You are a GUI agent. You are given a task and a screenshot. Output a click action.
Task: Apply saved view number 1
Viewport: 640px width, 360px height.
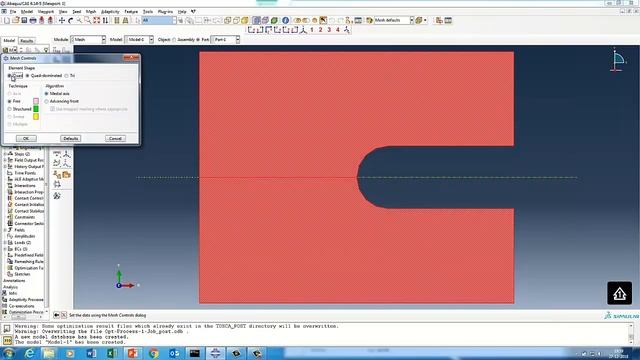pyautogui.click(x=312, y=30)
